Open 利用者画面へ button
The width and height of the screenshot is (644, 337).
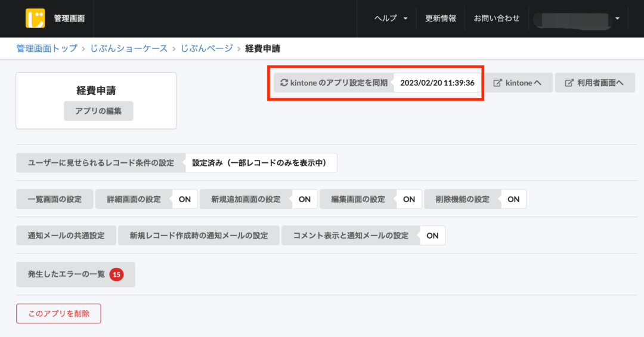pos(595,82)
